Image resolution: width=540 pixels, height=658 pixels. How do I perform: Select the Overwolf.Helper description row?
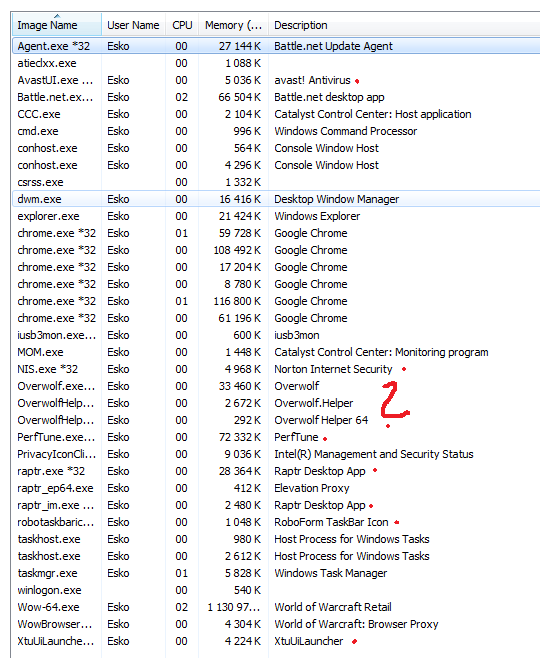pyautogui.click(x=276, y=403)
